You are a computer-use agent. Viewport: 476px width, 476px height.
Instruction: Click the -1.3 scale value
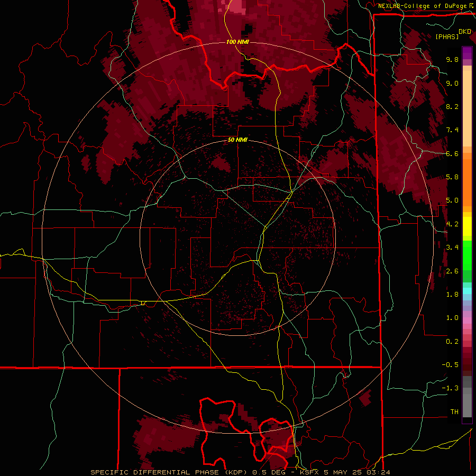pos(450,388)
